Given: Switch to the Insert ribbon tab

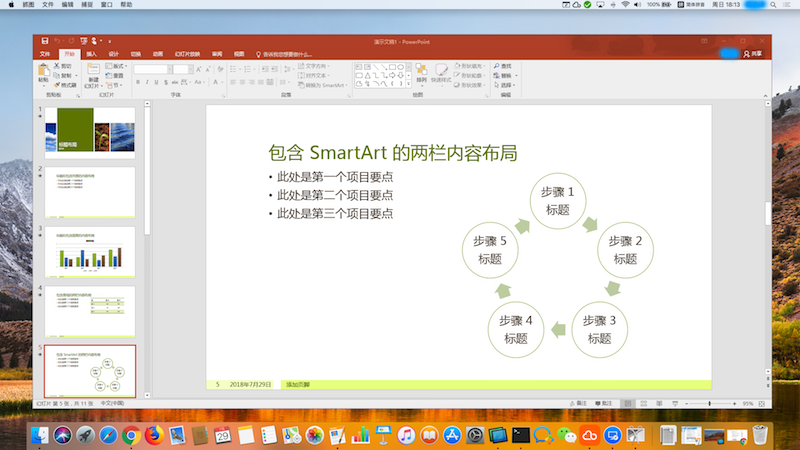Looking at the screenshot, I should pyautogui.click(x=91, y=54).
